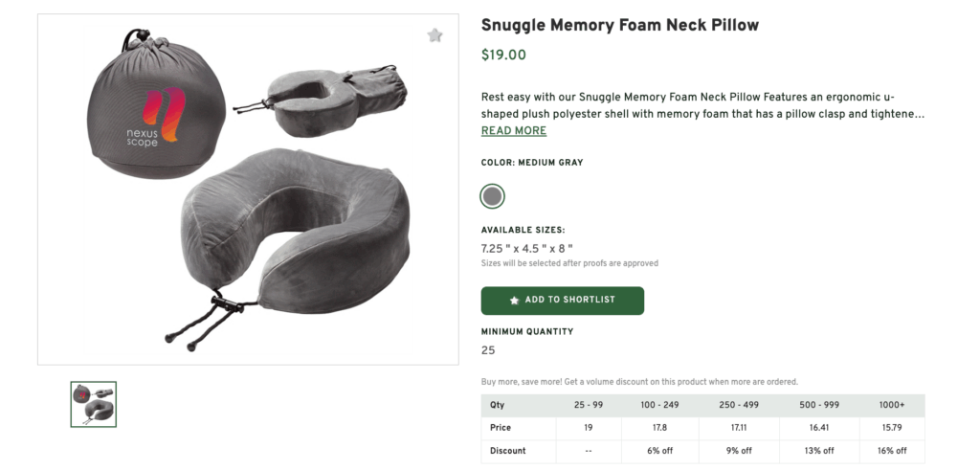Click the 9% off discount cell
The width and height of the screenshot is (980, 470).
coord(739,451)
